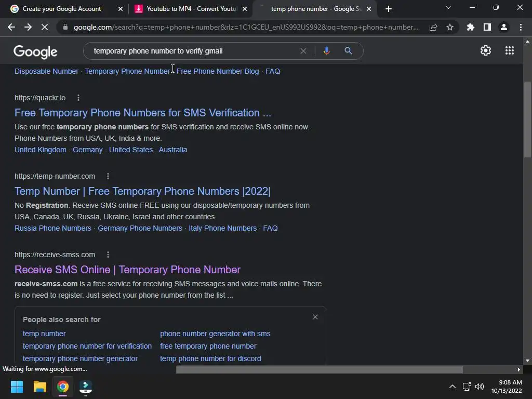This screenshot has height=399, width=532.
Task: Go back to the previous page
Action: (11, 27)
